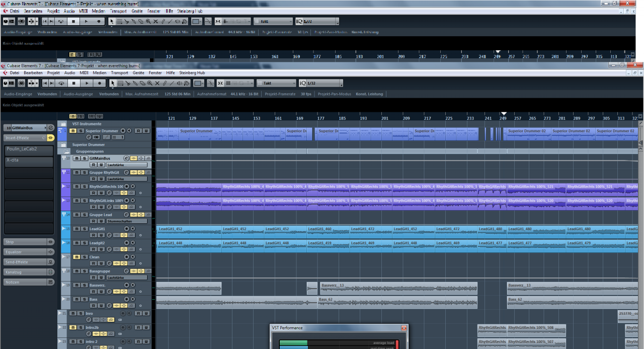Open the Geräte menu

138,73
